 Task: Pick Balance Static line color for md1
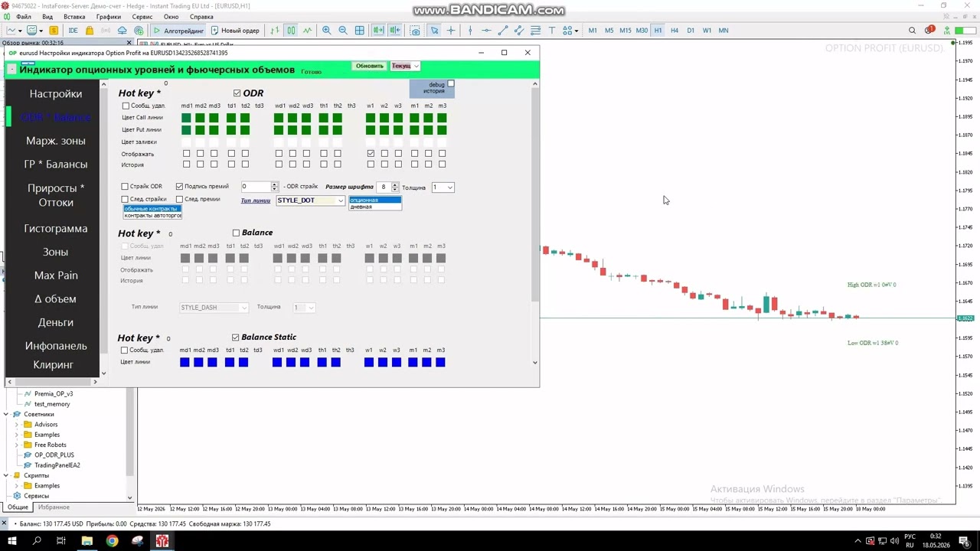coord(185,362)
